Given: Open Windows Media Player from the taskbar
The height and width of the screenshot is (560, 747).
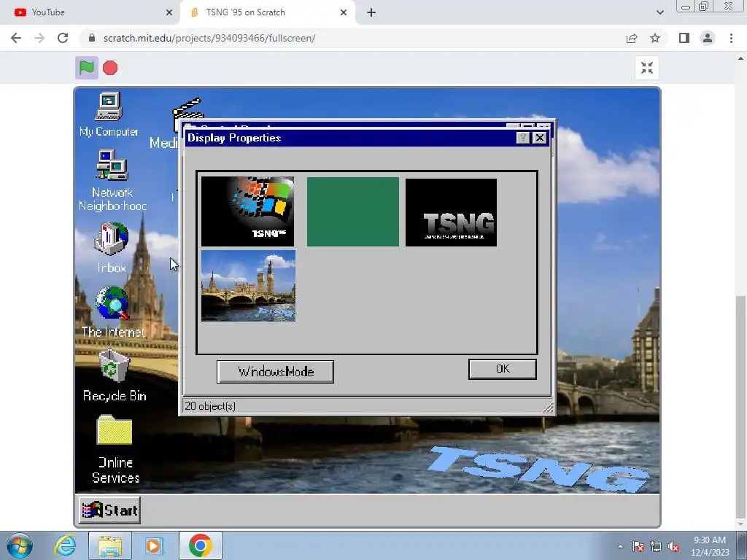Looking at the screenshot, I should click(154, 545).
